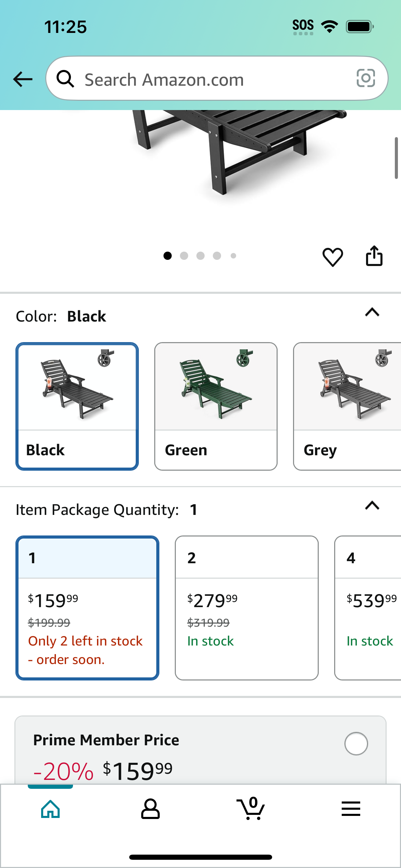Open the shopping cart icon
The width and height of the screenshot is (401, 868).
pyautogui.click(x=251, y=808)
